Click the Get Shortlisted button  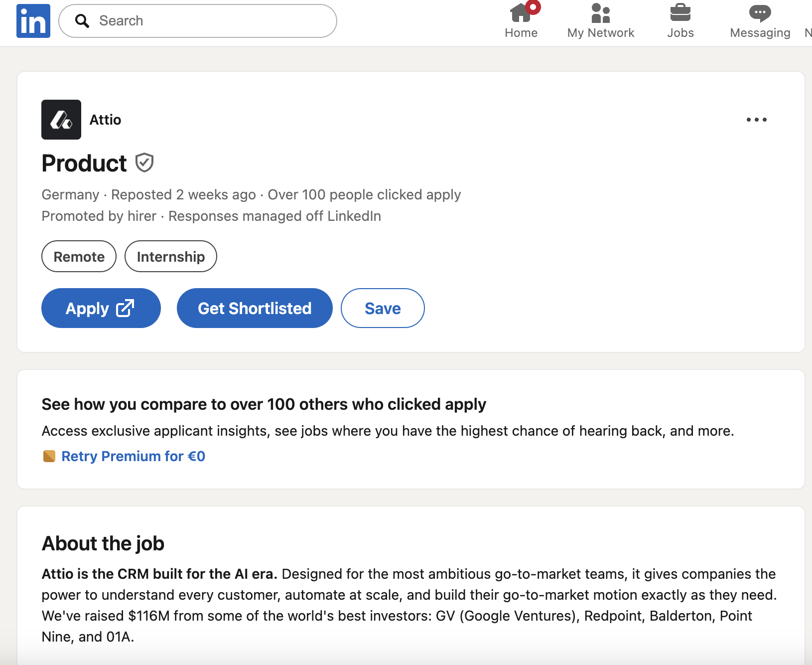pos(255,309)
